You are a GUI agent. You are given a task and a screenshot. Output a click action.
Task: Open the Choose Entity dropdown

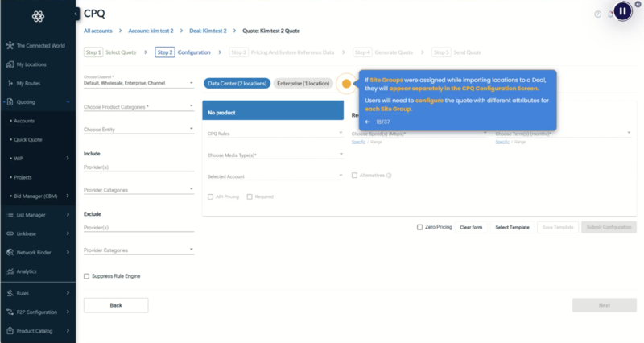click(x=138, y=129)
